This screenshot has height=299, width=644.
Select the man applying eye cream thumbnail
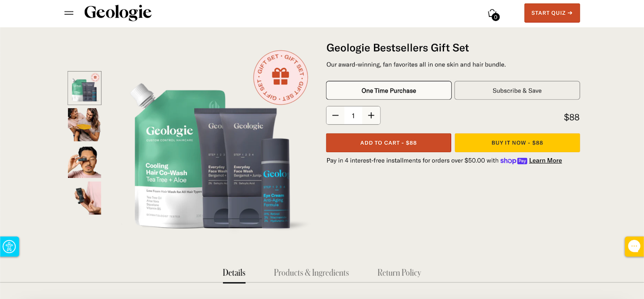click(x=85, y=162)
